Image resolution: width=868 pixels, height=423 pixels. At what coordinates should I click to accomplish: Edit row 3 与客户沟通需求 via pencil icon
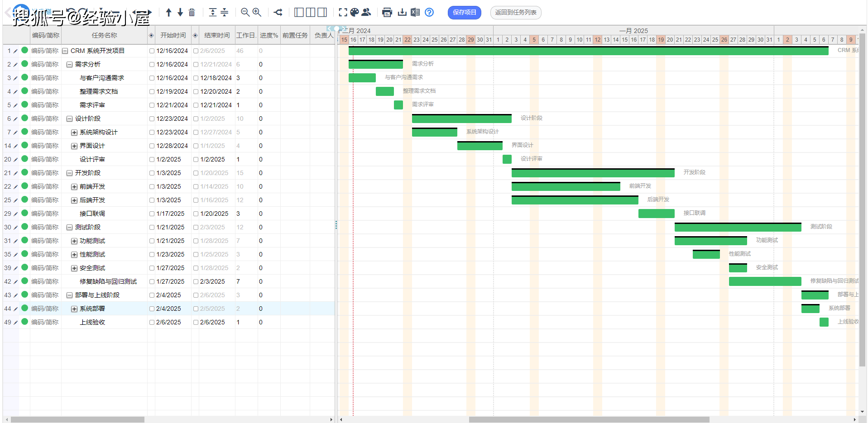point(15,78)
